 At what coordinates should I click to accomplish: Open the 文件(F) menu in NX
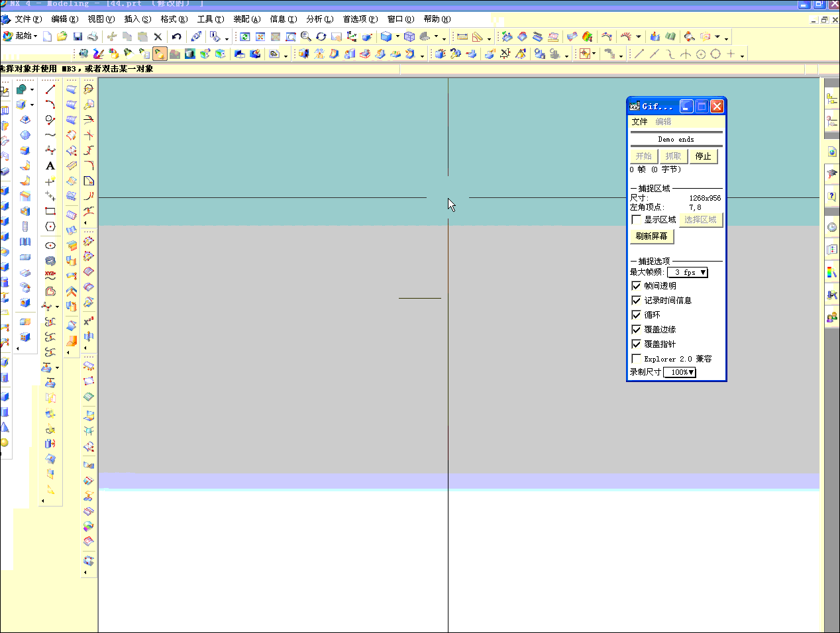(27, 19)
